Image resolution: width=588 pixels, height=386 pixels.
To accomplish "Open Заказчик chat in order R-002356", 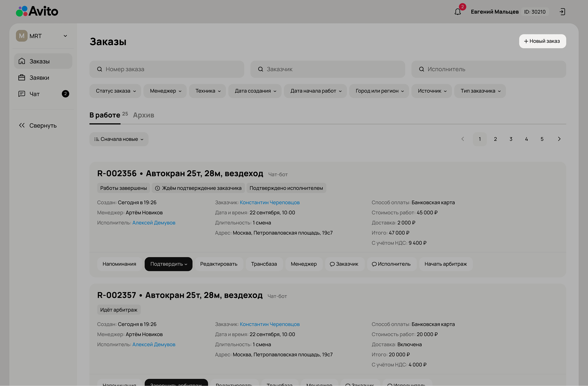I will click(x=344, y=264).
